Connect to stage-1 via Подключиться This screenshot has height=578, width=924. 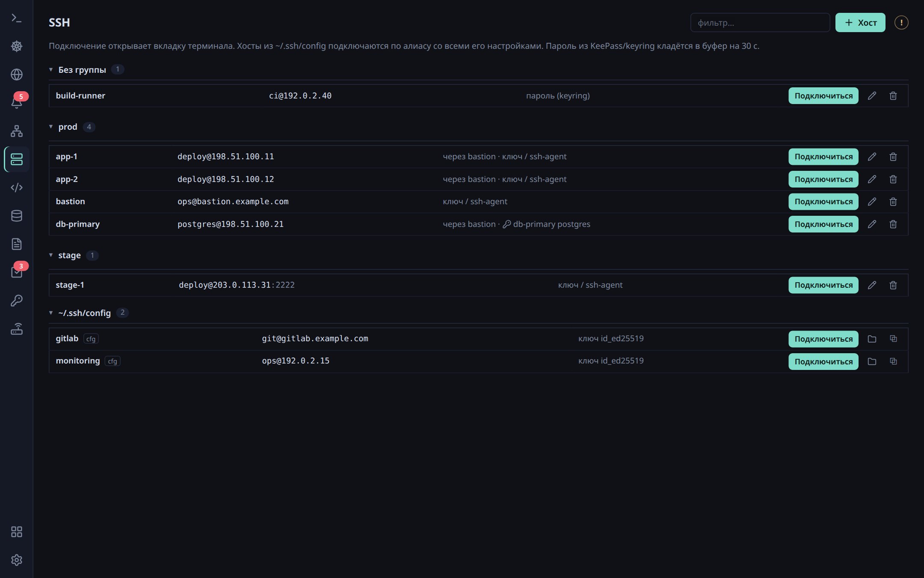pos(823,285)
